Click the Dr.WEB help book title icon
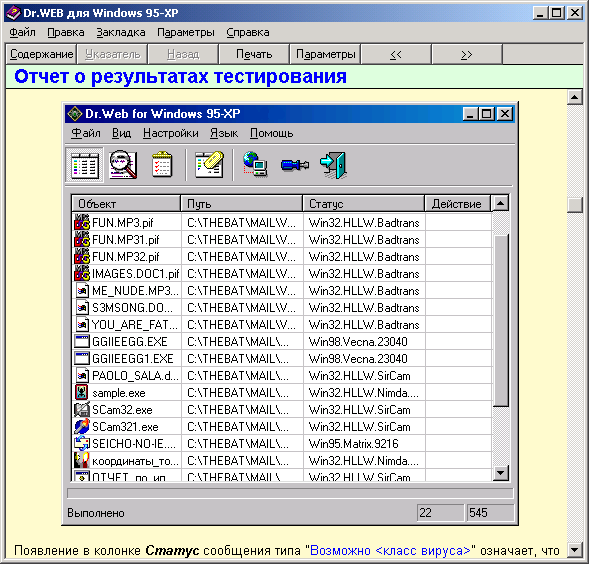Screen dimensions: 589x564 (x=13, y=13)
